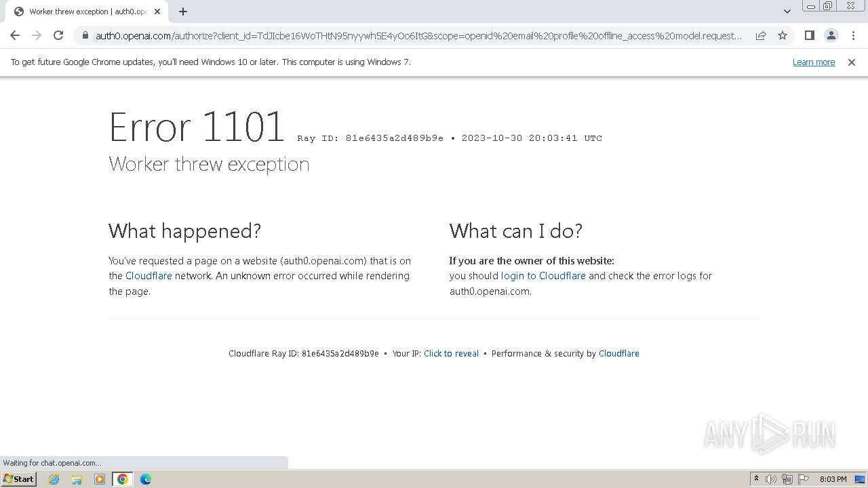Launch Internet Explorer from taskbar
The height and width of the screenshot is (488, 868).
tap(54, 479)
